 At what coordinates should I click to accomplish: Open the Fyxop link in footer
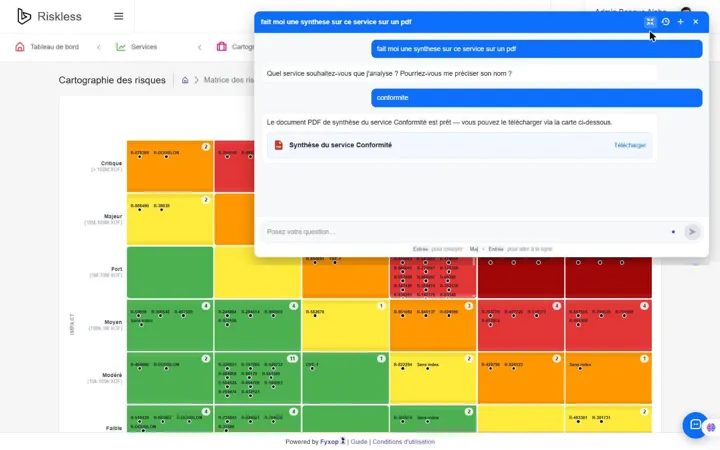(x=329, y=442)
